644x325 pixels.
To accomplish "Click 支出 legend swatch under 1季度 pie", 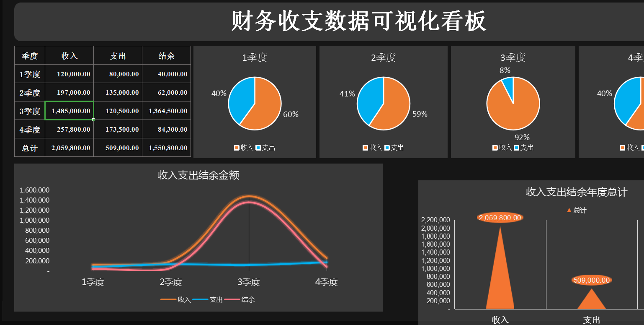I will pos(258,148).
